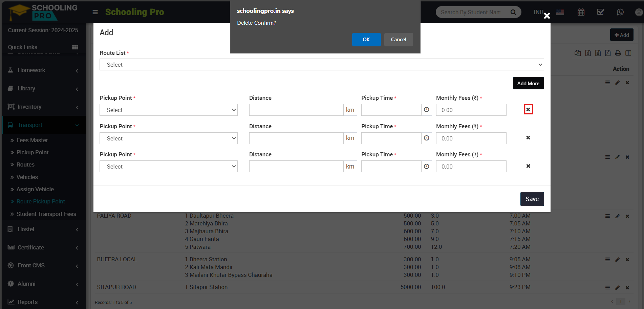Click the third row Distance field

(x=296, y=167)
